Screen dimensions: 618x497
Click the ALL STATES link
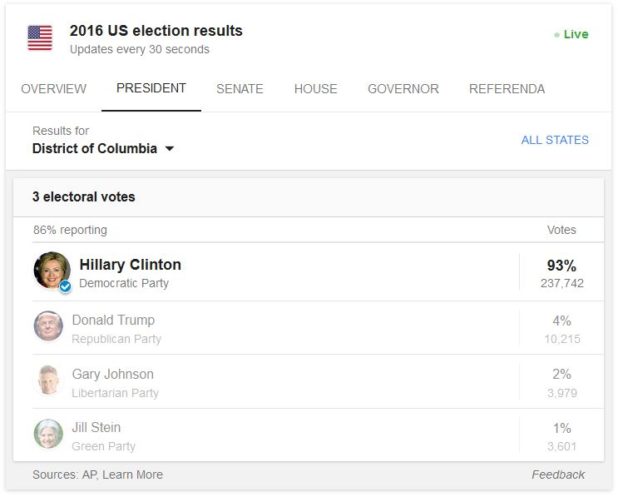[555, 140]
